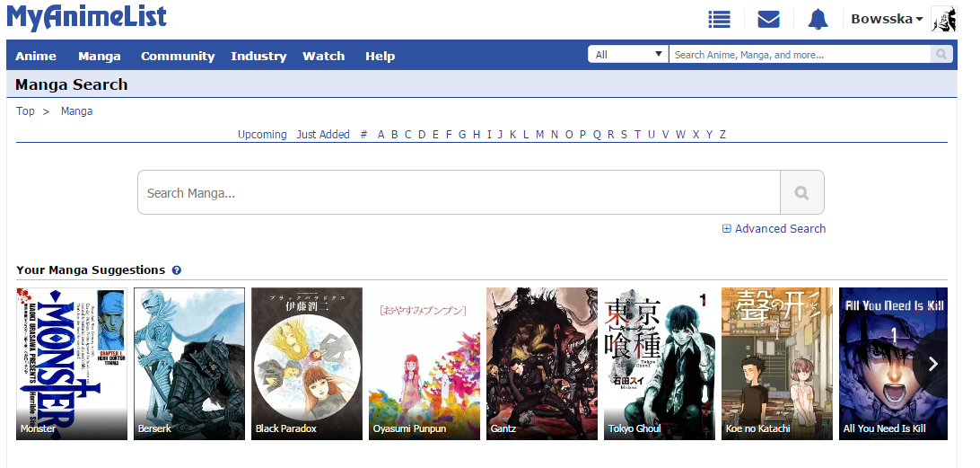Open the Anime menu
This screenshot has height=468, width=980.
click(x=36, y=56)
